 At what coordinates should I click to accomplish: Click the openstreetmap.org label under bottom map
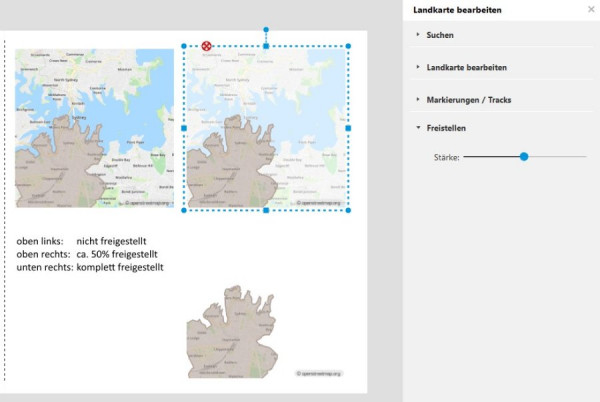(319, 373)
